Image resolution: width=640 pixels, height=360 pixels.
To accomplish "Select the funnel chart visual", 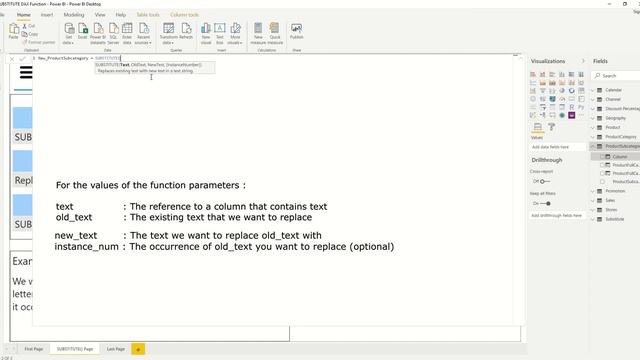I will pos(542,91).
